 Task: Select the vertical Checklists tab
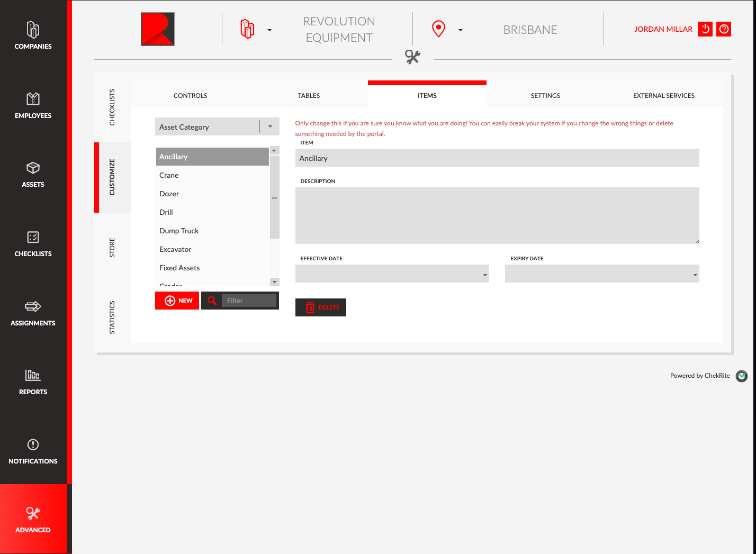(112, 107)
